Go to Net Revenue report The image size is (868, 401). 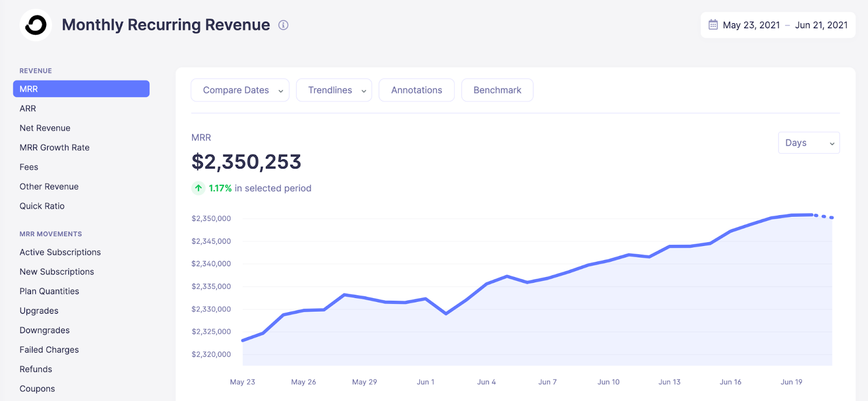tap(45, 128)
